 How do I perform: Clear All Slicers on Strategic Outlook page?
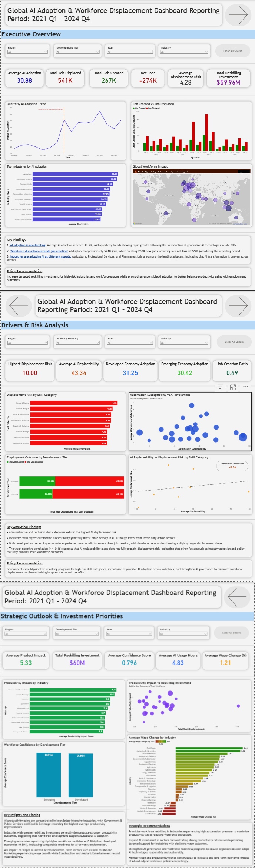pos(231,633)
